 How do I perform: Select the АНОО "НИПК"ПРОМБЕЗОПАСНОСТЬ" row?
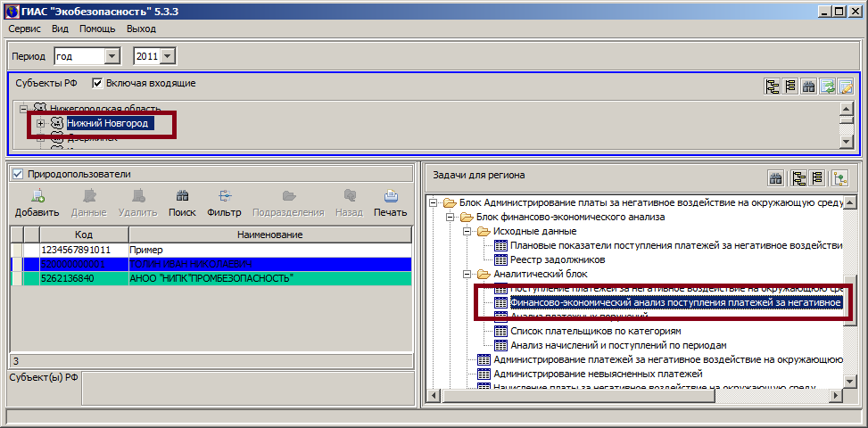click(x=211, y=279)
